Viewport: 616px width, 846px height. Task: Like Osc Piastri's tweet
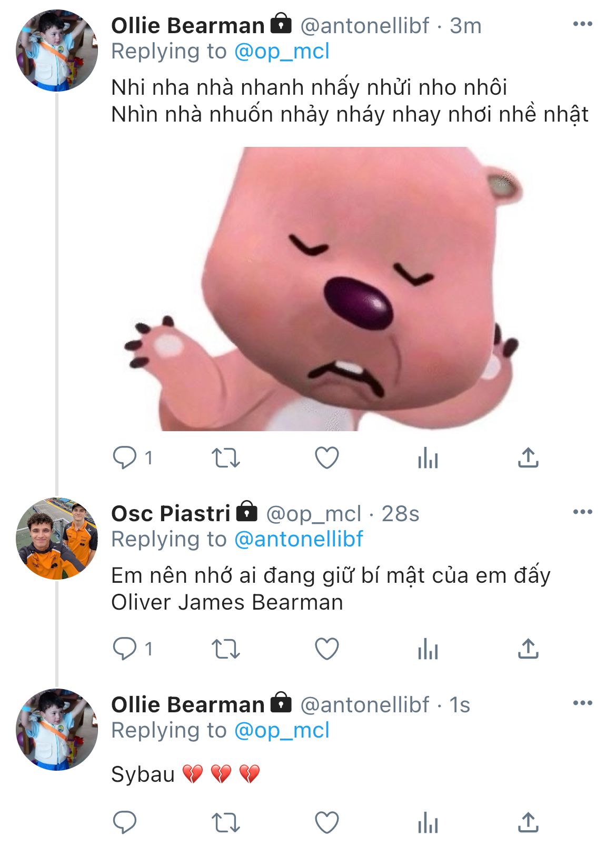(x=326, y=649)
